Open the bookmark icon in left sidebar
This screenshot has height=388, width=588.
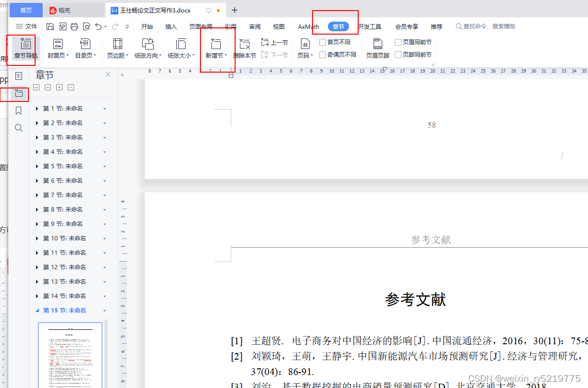point(19,111)
